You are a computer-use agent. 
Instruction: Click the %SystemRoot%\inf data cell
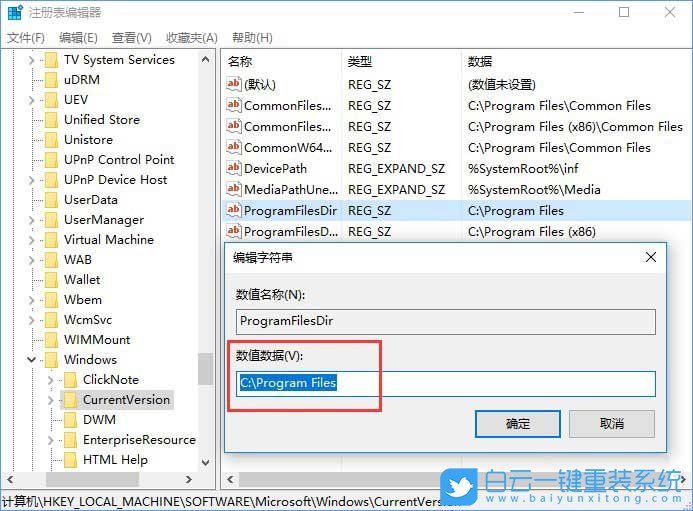[x=523, y=168]
